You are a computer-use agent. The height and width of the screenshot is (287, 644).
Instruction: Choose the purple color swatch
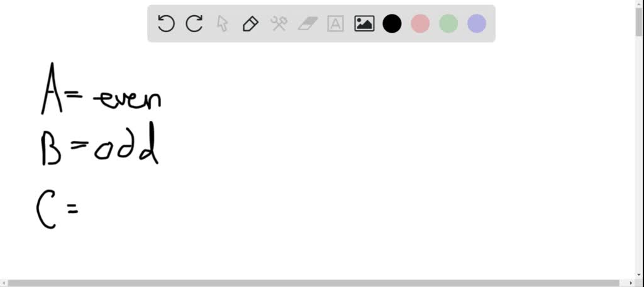pyautogui.click(x=477, y=23)
